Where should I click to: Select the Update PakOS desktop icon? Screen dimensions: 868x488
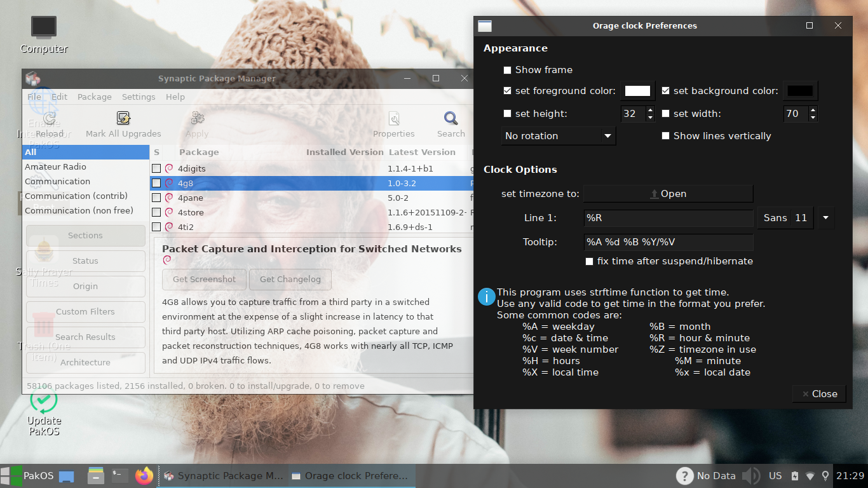(x=44, y=412)
